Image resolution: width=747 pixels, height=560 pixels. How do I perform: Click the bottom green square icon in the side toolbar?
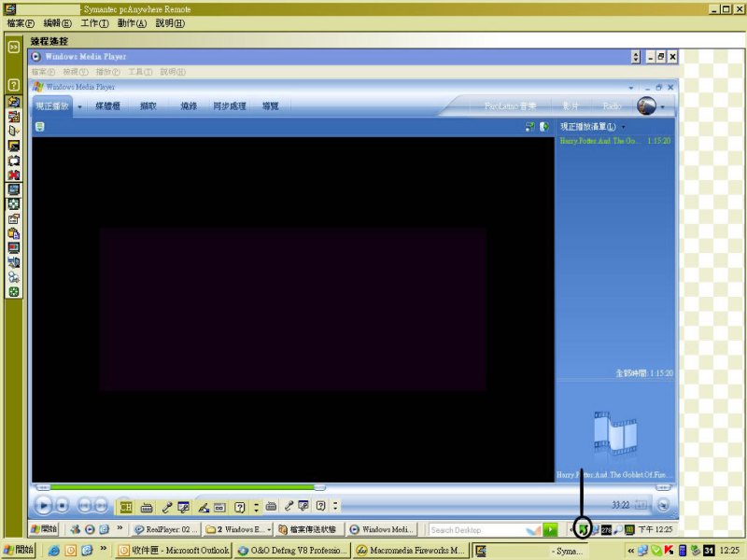pyautogui.click(x=14, y=292)
